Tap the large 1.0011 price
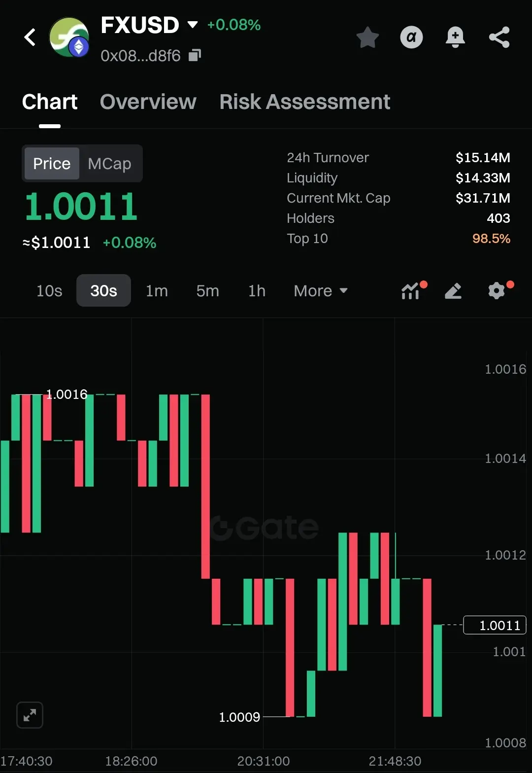The image size is (532, 773). coord(81,207)
